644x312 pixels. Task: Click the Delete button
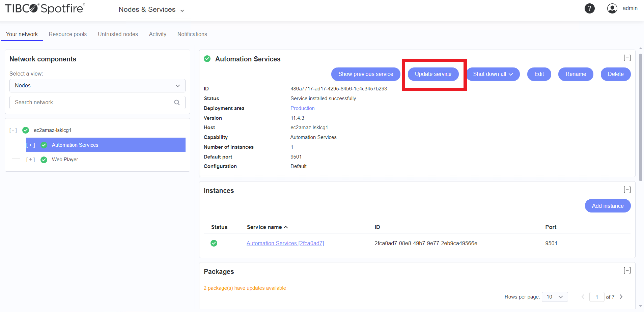pyautogui.click(x=616, y=74)
